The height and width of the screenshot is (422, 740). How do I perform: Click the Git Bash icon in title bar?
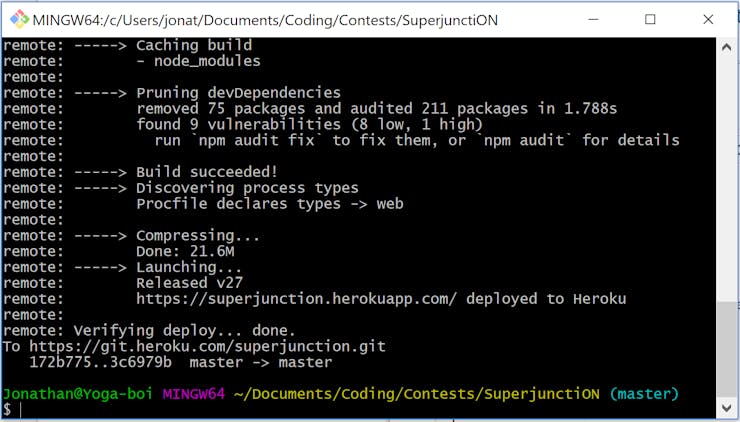[19, 19]
